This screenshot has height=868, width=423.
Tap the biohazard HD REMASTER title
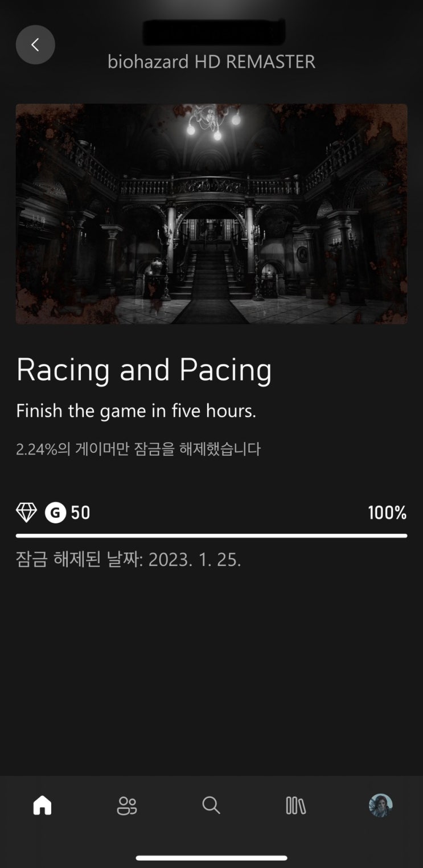point(211,62)
